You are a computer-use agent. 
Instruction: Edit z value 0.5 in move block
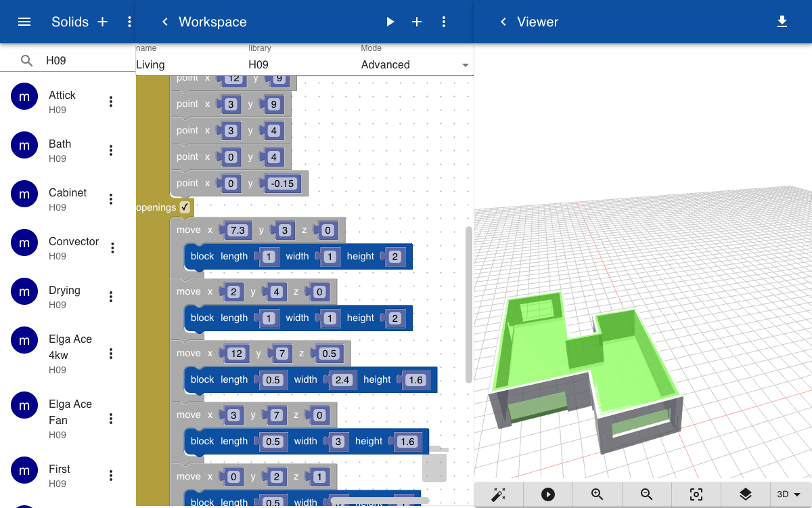point(329,354)
